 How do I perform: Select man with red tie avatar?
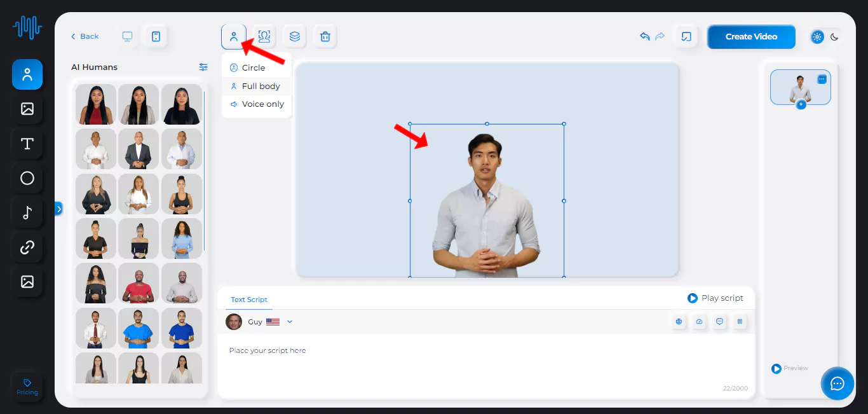point(96,328)
